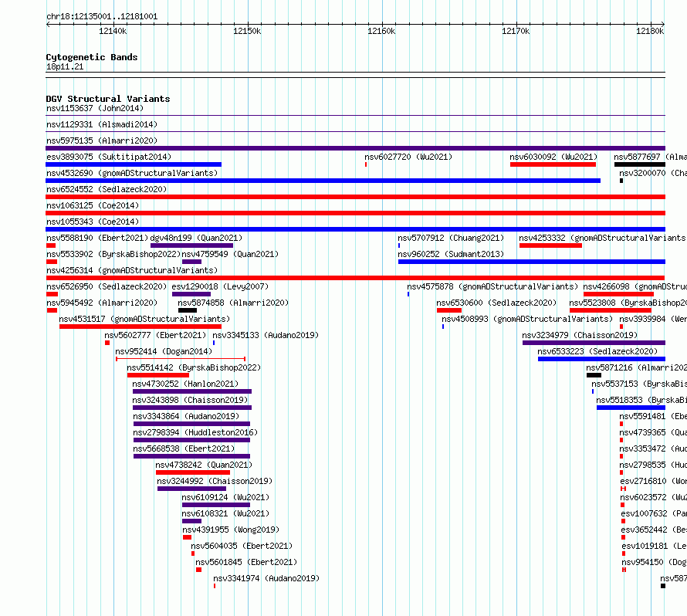
Task: Click nsv952414 (Dogan2014) label
Action: [x=164, y=351]
